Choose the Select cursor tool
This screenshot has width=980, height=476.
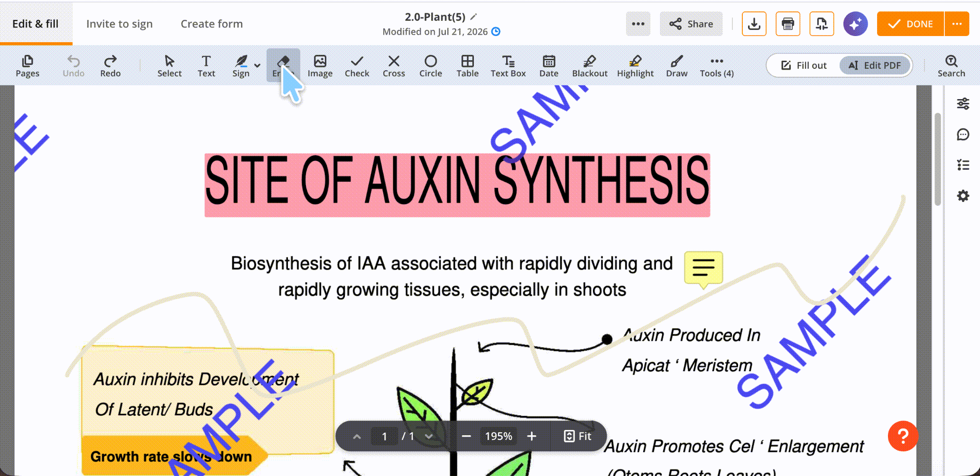pyautogui.click(x=169, y=66)
